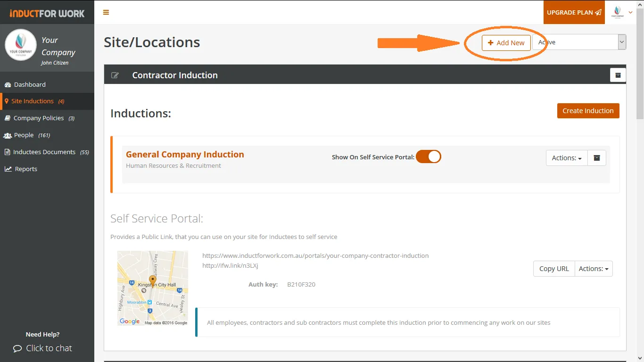The width and height of the screenshot is (644, 362).
Task: Click Human Resources & Recruitment subtitle
Action: [x=173, y=165]
